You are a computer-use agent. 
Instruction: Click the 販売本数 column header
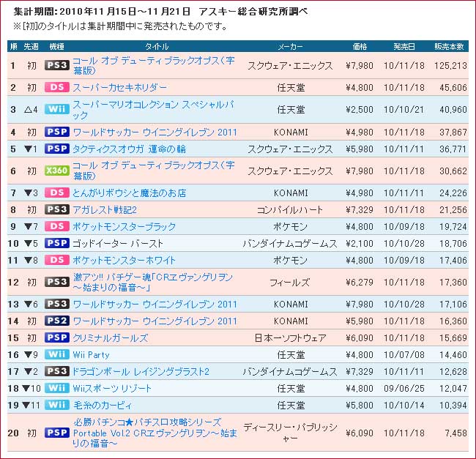[x=449, y=46]
